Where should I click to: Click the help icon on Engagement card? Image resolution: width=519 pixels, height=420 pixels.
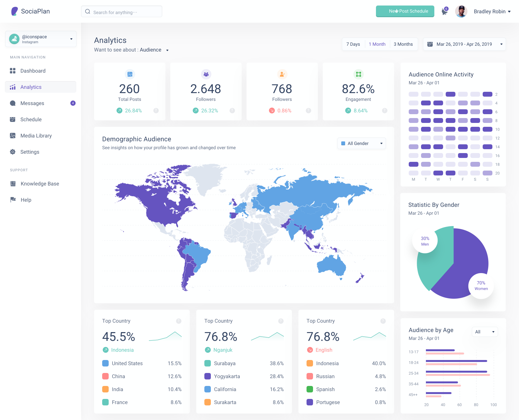[385, 111]
